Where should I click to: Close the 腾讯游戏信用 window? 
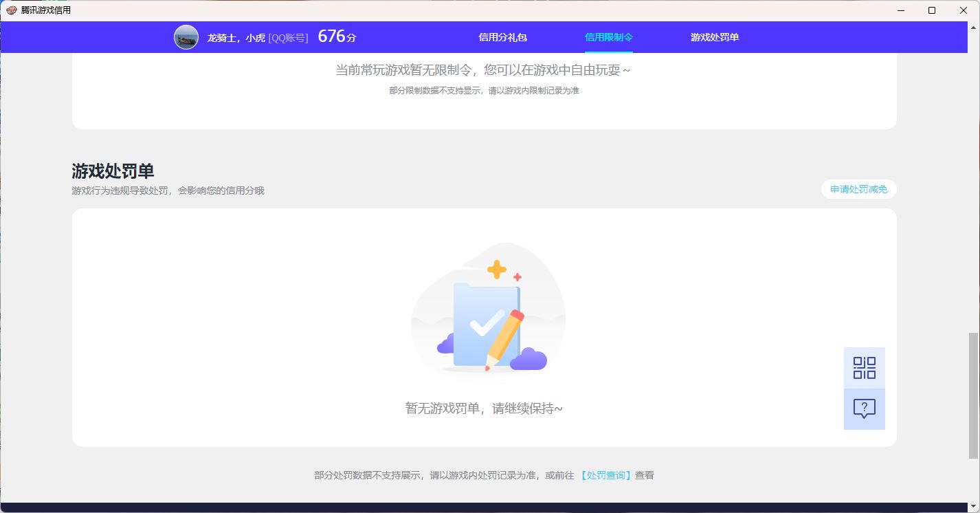(x=964, y=10)
